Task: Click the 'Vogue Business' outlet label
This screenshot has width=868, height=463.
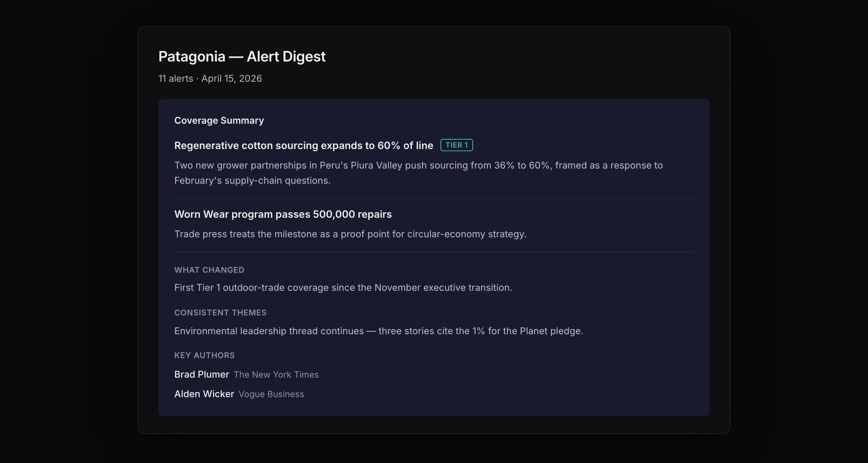Action: [271, 394]
